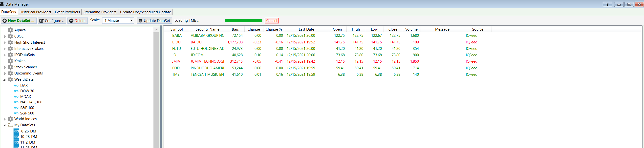Click the Kraken provider gear icon

[10, 61]
